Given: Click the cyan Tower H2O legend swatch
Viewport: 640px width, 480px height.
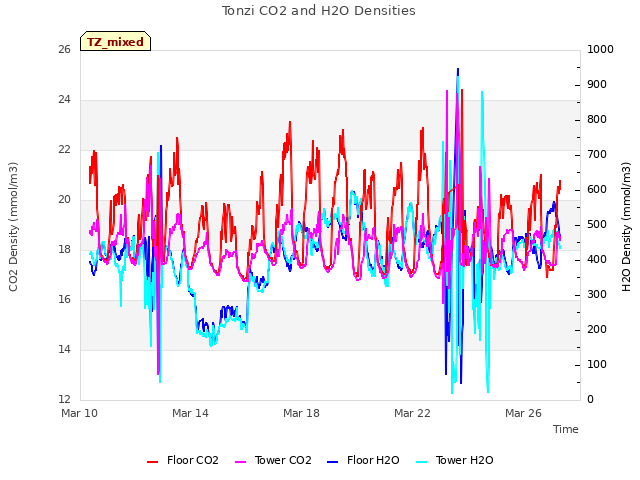Looking at the screenshot, I should (x=422, y=462).
